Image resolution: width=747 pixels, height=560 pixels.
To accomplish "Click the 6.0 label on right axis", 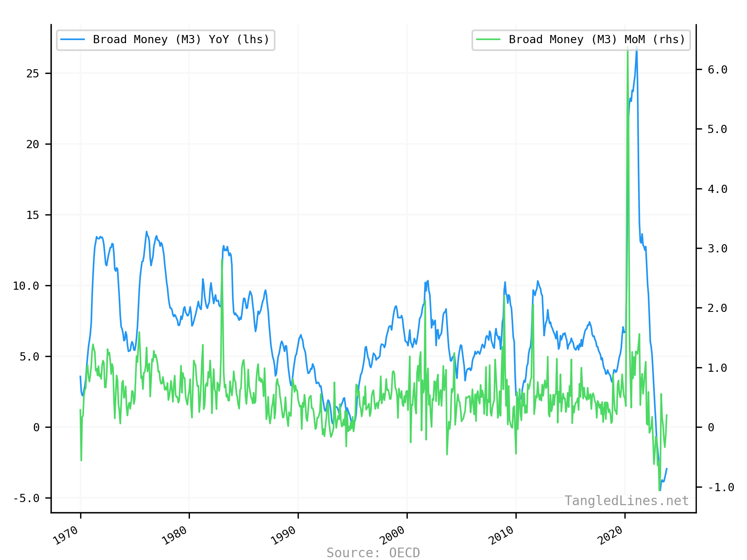I will coord(717,70).
